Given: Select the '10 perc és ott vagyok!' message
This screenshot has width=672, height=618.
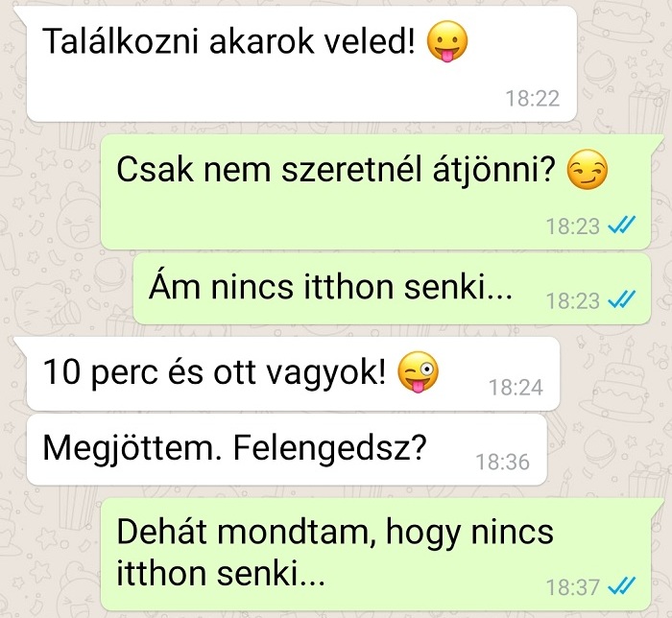Looking at the screenshot, I should pyautogui.click(x=293, y=374).
